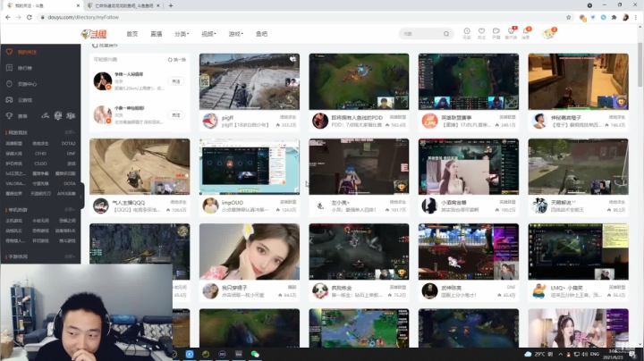Click the blue circle extension icon in Chrome toolbar
The width and height of the screenshot is (644, 361).
click(604, 17)
